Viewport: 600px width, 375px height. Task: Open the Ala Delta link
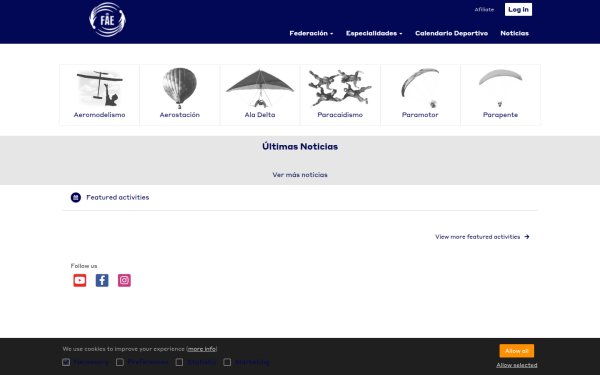(x=260, y=115)
